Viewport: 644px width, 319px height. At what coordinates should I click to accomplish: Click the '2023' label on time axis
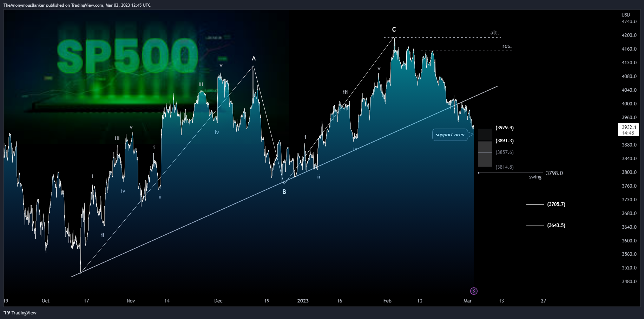[x=303, y=301]
